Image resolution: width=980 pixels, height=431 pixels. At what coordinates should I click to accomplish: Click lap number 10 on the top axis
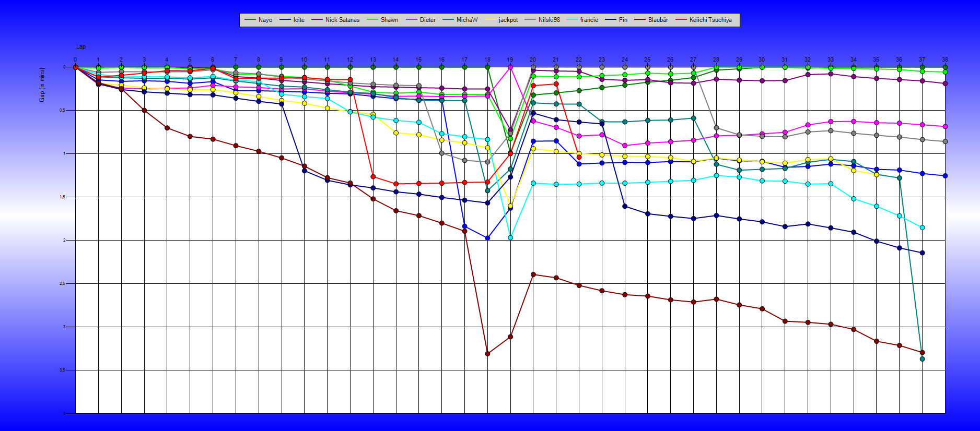pos(304,59)
